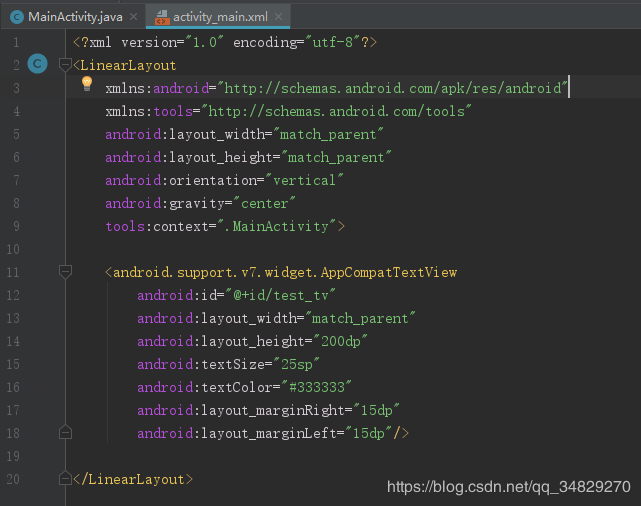Select the activity_main.xml tab
The height and width of the screenshot is (506, 641).
[x=220, y=17]
